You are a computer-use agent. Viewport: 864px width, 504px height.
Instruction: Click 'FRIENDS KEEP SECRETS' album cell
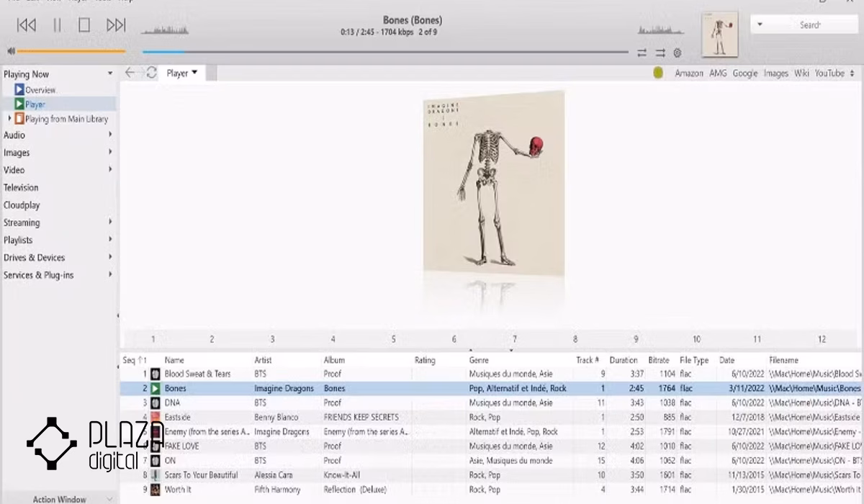361,418
